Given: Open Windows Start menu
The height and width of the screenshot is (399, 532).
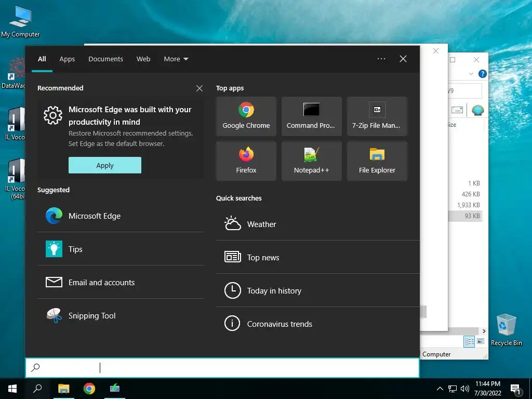Looking at the screenshot, I should (x=12, y=389).
